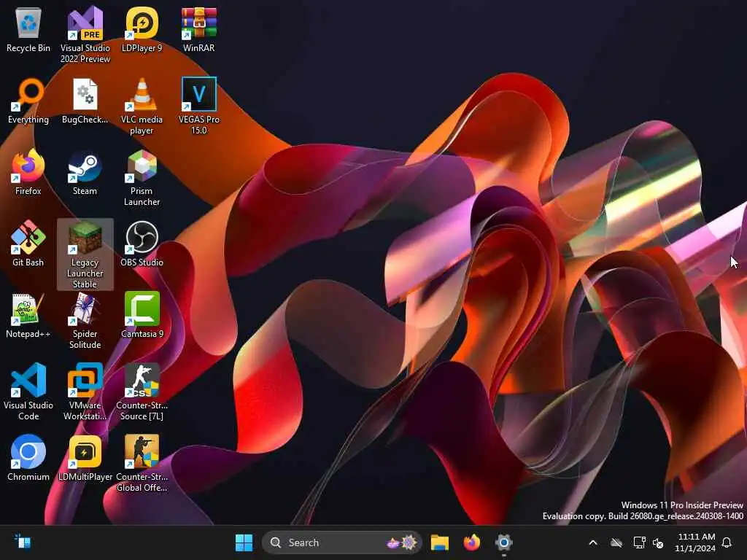Click the search highlight icon in Search box

pos(402,542)
